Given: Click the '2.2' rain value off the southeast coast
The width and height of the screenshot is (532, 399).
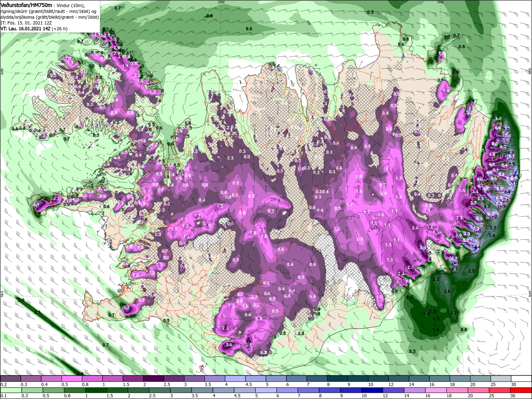Looking at the screenshot, I should 453,313.
